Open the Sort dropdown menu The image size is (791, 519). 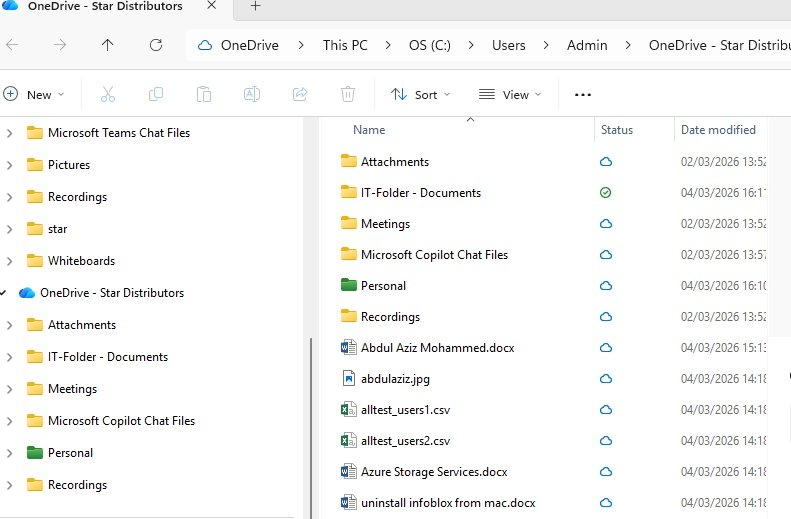(x=420, y=94)
